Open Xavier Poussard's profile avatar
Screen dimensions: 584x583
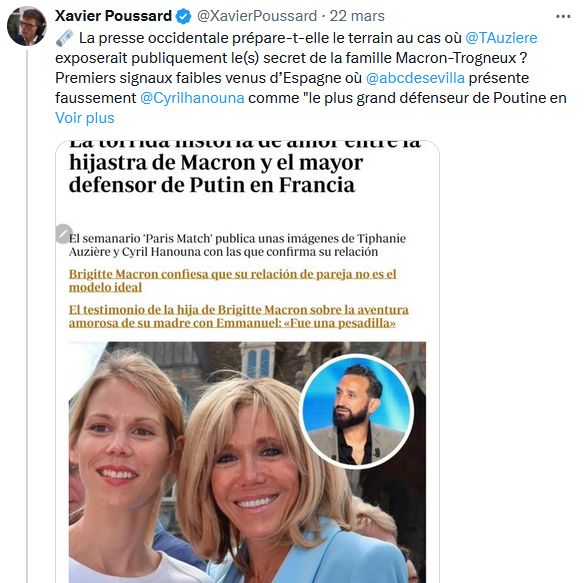26,26
